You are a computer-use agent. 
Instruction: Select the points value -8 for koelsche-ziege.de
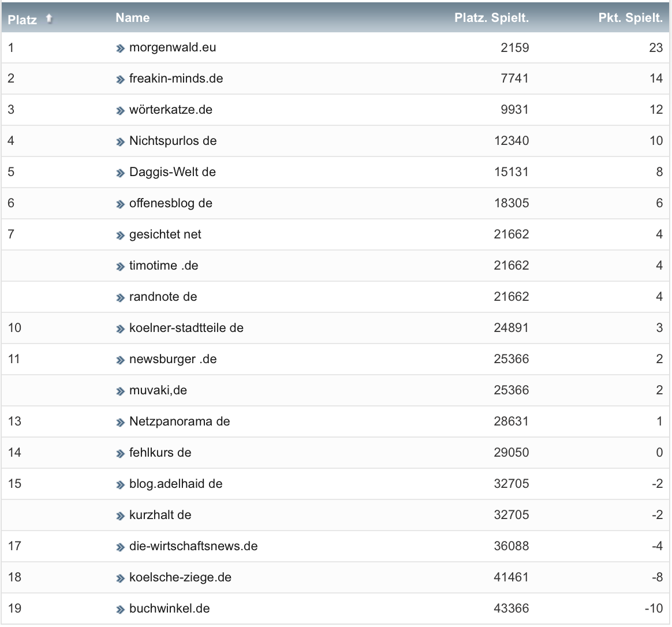[x=658, y=577]
